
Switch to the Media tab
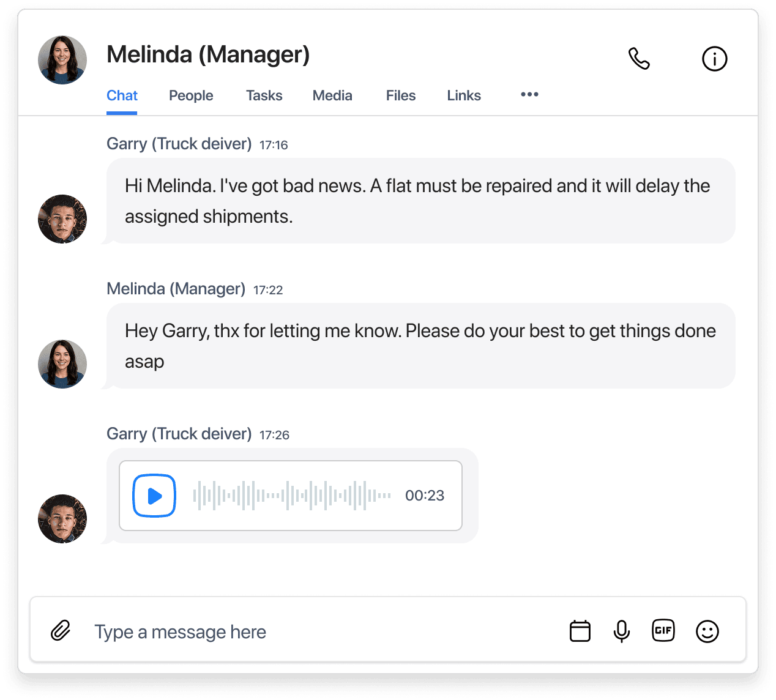pos(332,95)
